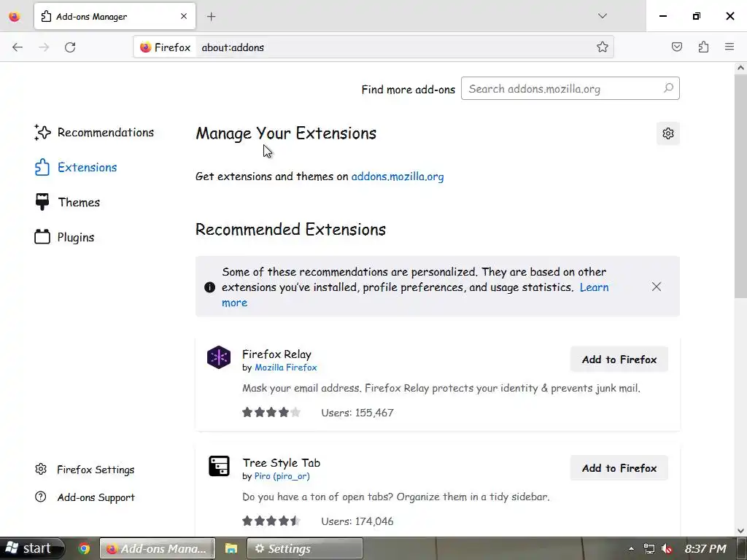Viewport: 747px width, 560px height.
Task: Add Firefox Relay to Firefox
Action: (619, 359)
